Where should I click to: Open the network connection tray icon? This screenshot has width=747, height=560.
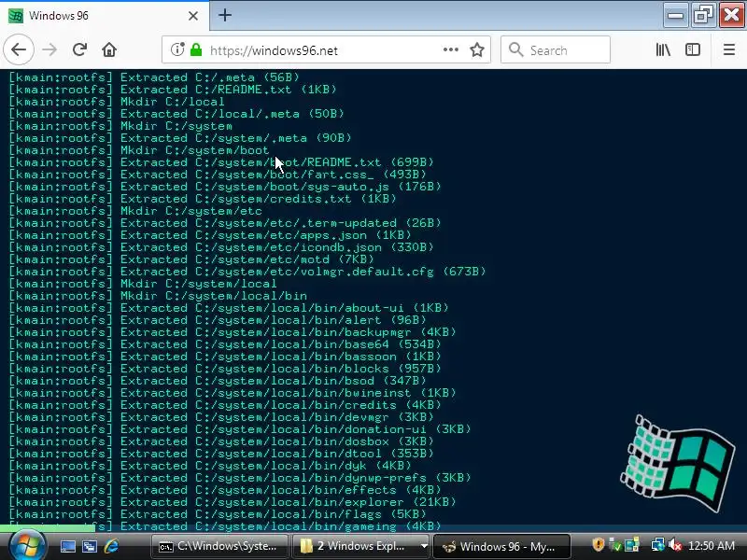point(658,545)
